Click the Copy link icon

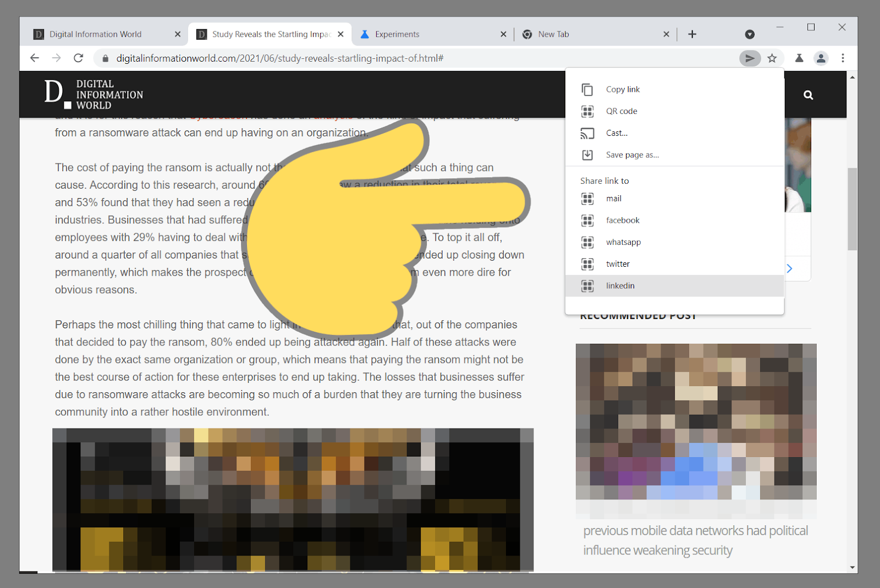click(588, 89)
